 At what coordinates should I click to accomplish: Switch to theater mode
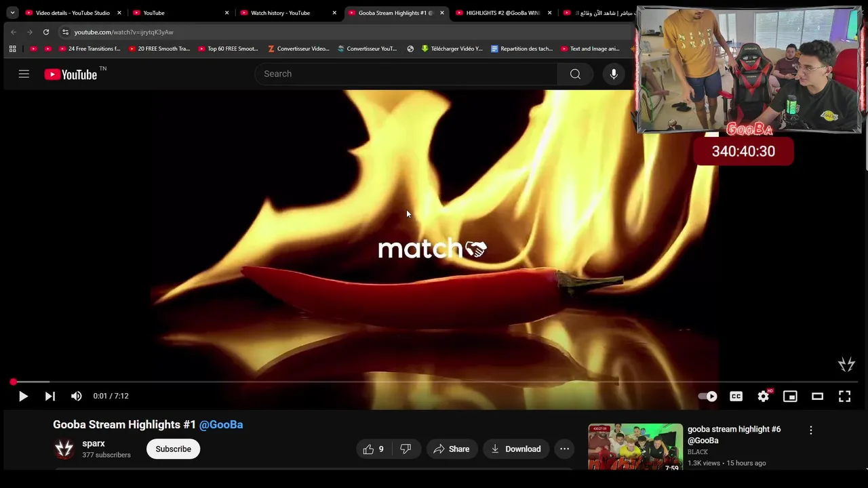pyautogui.click(x=817, y=396)
